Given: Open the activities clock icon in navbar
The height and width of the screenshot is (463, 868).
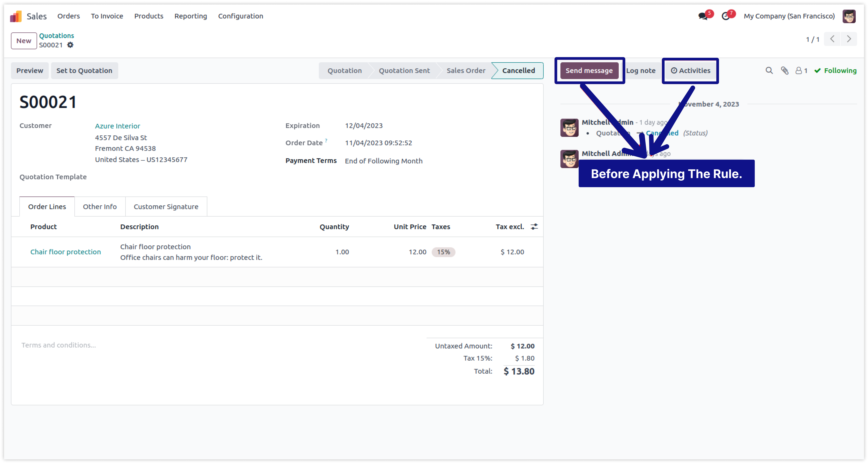Looking at the screenshot, I should tap(725, 16).
